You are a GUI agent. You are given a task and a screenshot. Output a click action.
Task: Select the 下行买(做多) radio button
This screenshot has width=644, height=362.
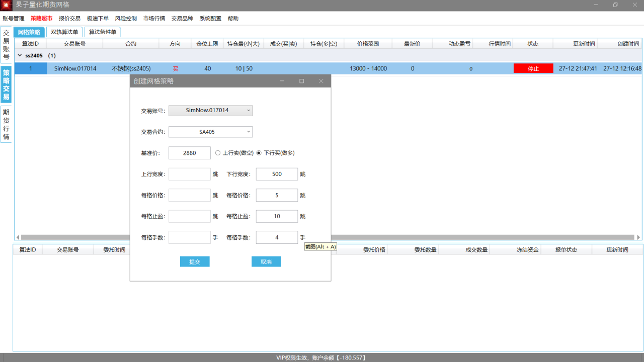coord(259,152)
